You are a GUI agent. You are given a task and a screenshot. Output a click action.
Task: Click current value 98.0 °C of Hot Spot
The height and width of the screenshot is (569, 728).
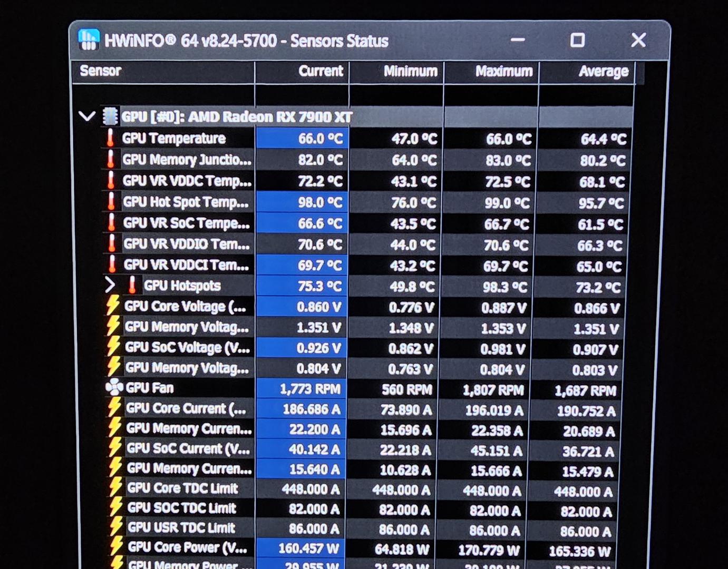pyautogui.click(x=321, y=202)
